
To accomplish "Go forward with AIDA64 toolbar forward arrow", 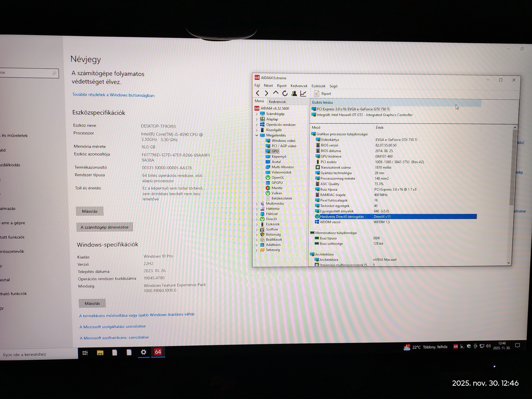I will (x=266, y=93).
